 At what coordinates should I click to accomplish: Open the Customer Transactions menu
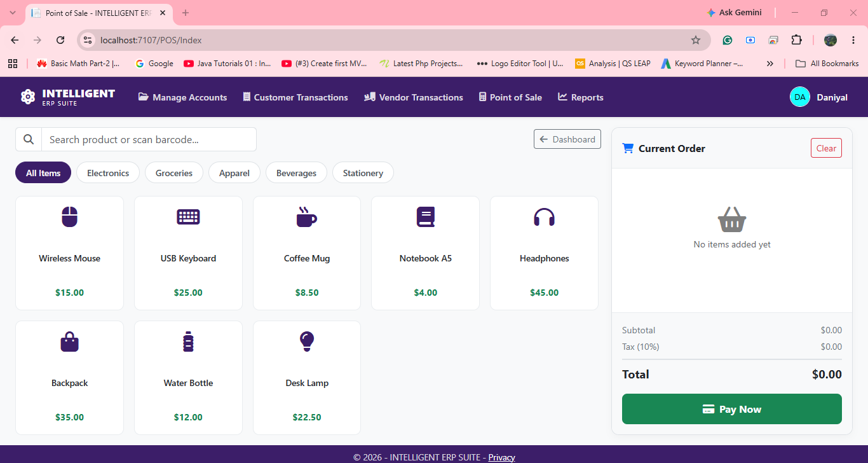(x=295, y=97)
